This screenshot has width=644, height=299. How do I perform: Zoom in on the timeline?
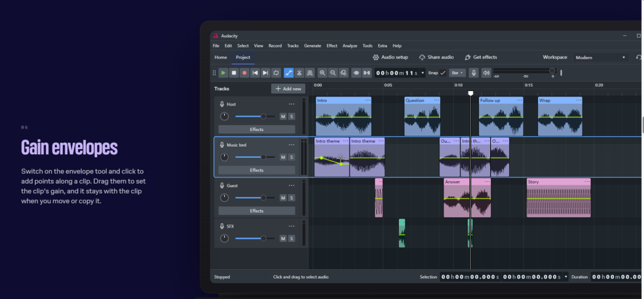323,73
